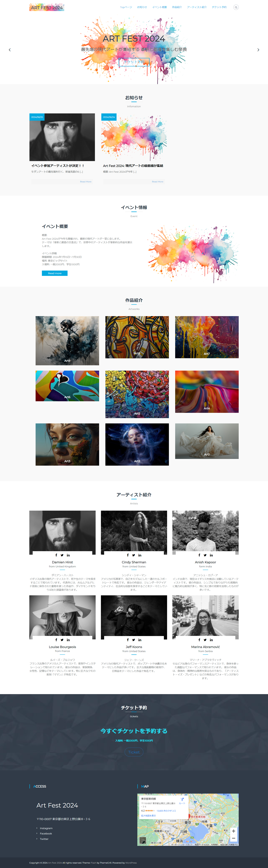
Task: Click 拡大地図を表示 link on map
Action: 149,816
